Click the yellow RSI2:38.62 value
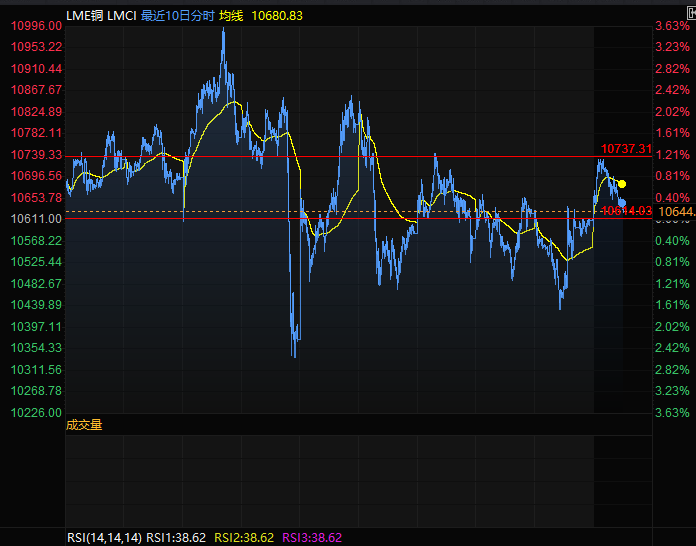The width and height of the screenshot is (696, 546). 244,538
